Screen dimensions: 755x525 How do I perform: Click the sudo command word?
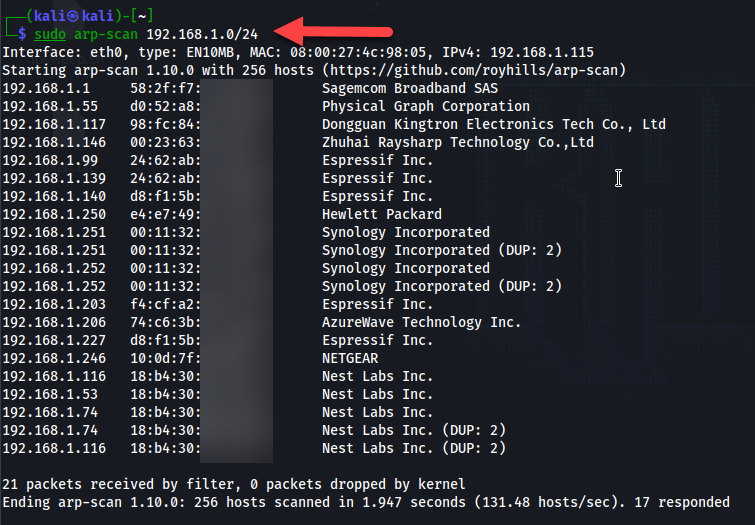(x=51, y=34)
